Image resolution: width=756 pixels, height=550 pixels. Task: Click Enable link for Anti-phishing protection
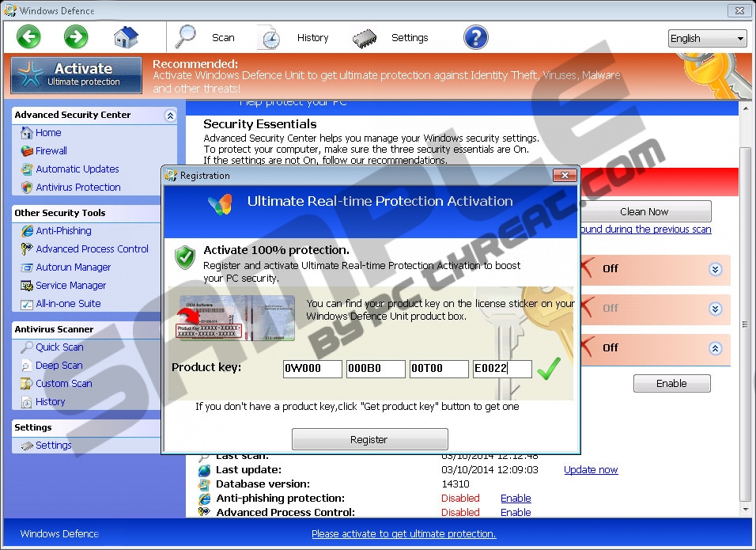[x=516, y=498]
